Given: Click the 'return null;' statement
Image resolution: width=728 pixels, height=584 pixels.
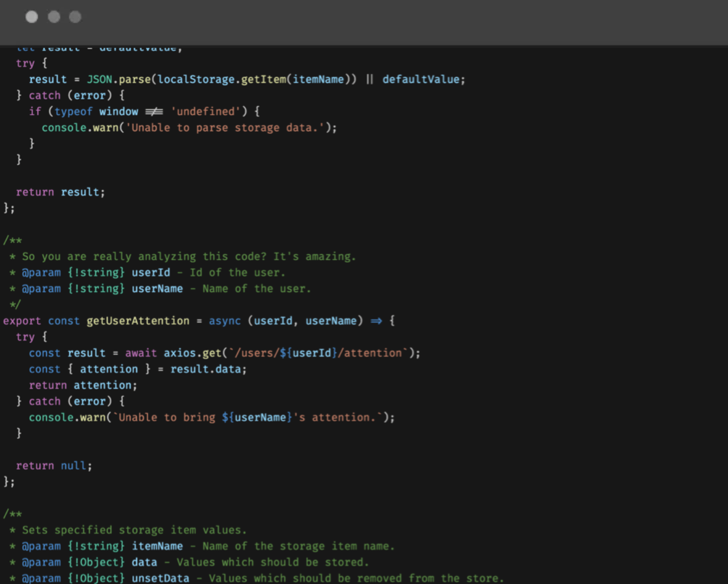Looking at the screenshot, I should point(54,466).
